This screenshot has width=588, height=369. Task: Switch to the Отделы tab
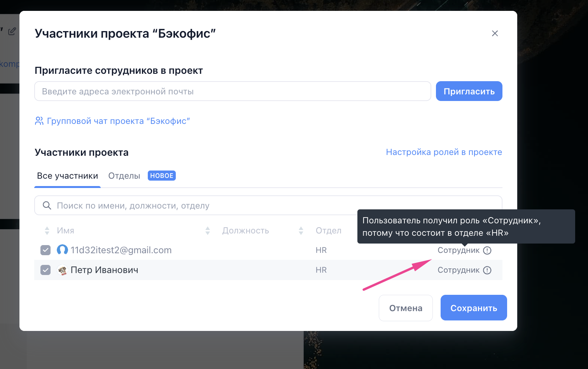tap(124, 176)
